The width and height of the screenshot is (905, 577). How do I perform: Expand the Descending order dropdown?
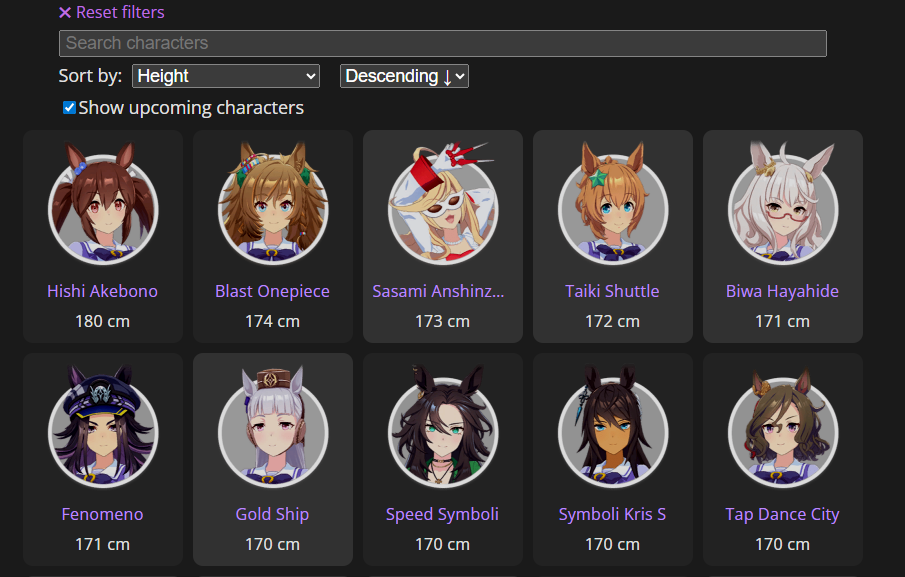pos(404,76)
